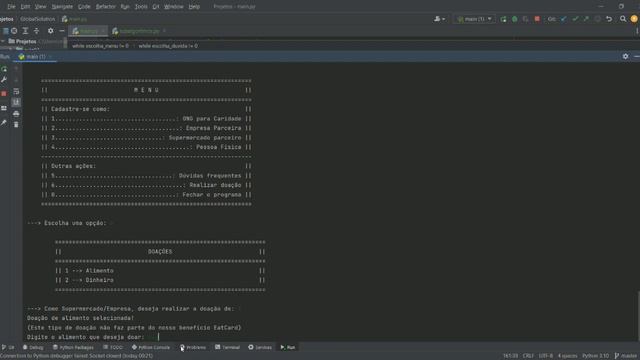
Task: Hide the Run tool window
Action: (636, 56)
